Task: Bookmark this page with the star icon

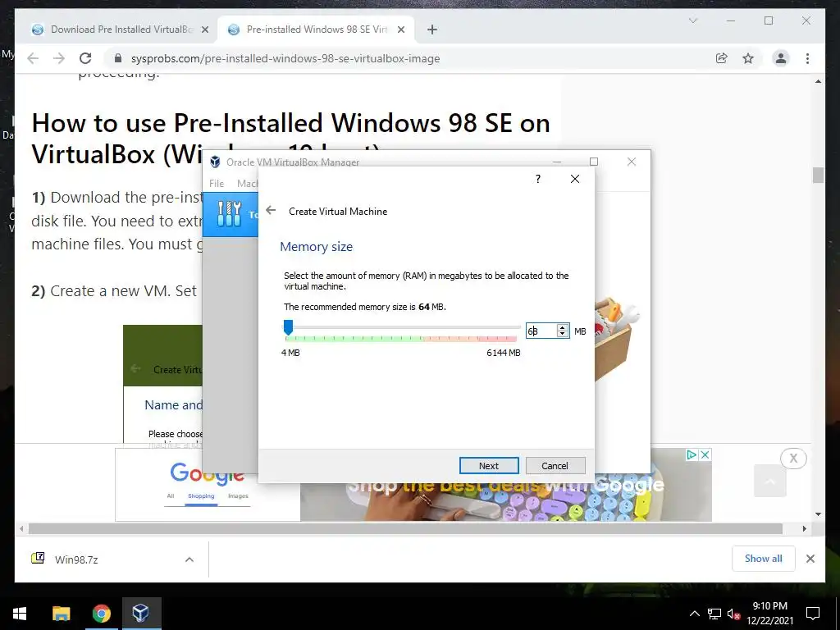Action: (x=748, y=58)
